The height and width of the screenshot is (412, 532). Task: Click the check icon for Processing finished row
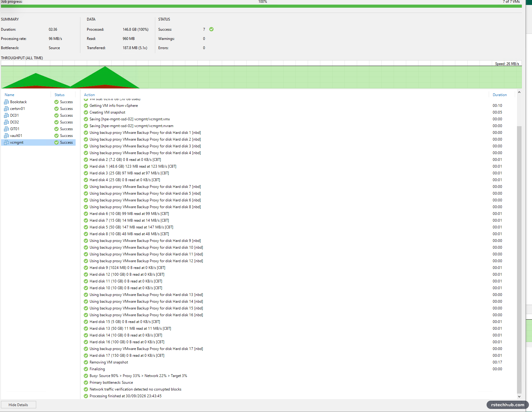[x=86, y=396]
